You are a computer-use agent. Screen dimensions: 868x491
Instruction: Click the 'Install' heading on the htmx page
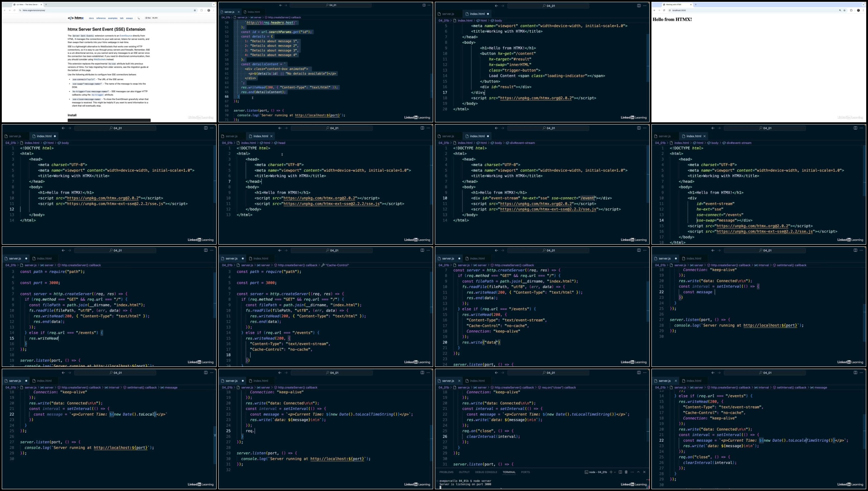(x=72, y=115)
